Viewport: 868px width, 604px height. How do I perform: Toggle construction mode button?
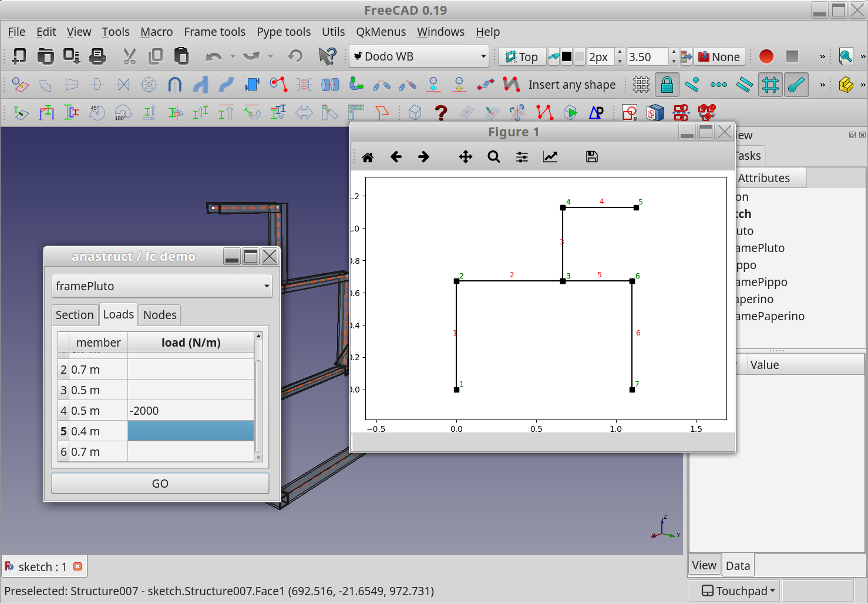point(553,56)
